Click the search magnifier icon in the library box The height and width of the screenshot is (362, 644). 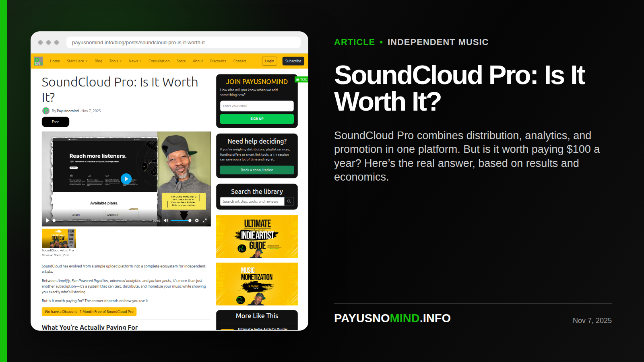tap(289, 202)
